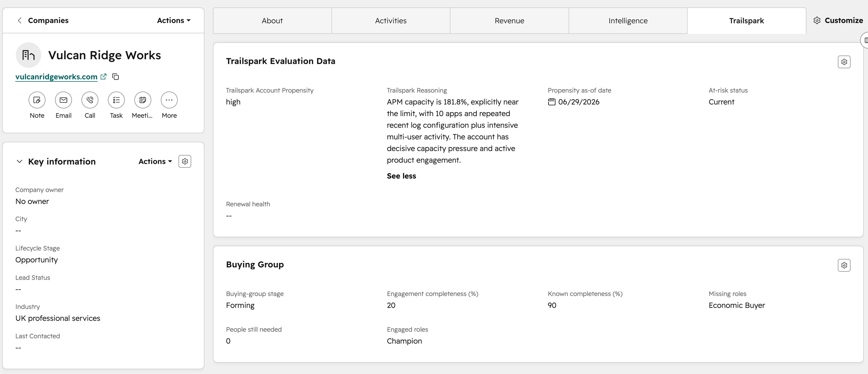Open the company Actions dropdown

[x=174, y=21]
